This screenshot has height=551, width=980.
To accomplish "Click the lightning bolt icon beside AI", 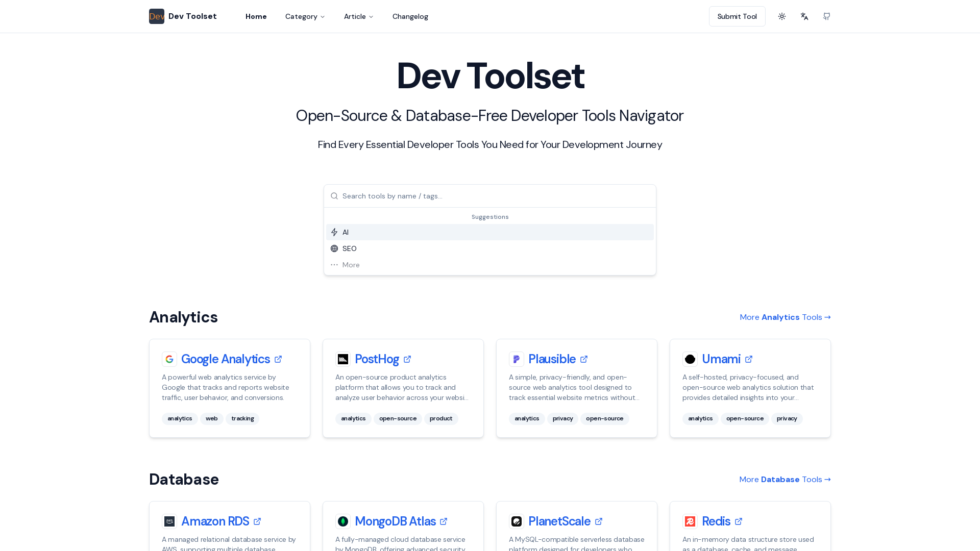I will point(334,232).
